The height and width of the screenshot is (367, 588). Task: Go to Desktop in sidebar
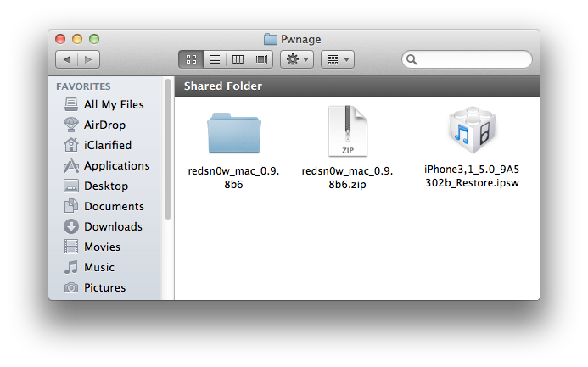tap(105, 186)
